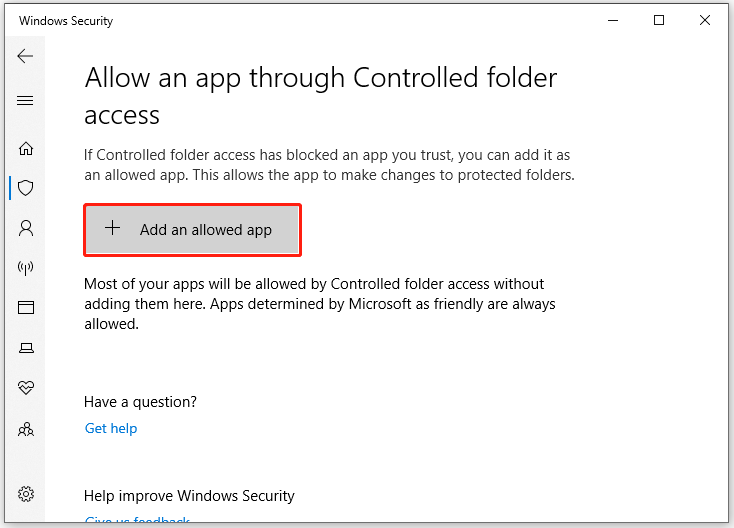Open Settings gear in the sidebar
This screenshot has width=734, height=528.
pyautogui.click(x=26, y=494)
